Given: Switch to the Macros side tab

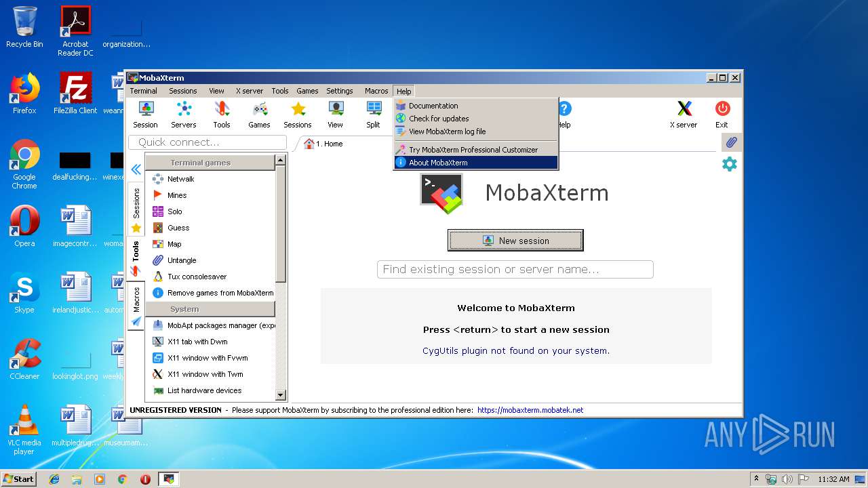Looking at the screenshot, I should pos(136,305).
